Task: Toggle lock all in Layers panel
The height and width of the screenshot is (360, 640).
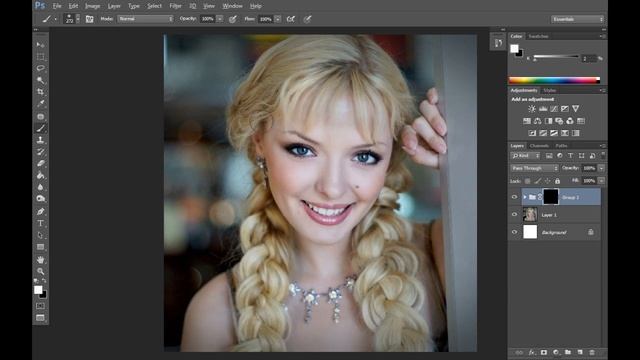Action: [557, 181]
